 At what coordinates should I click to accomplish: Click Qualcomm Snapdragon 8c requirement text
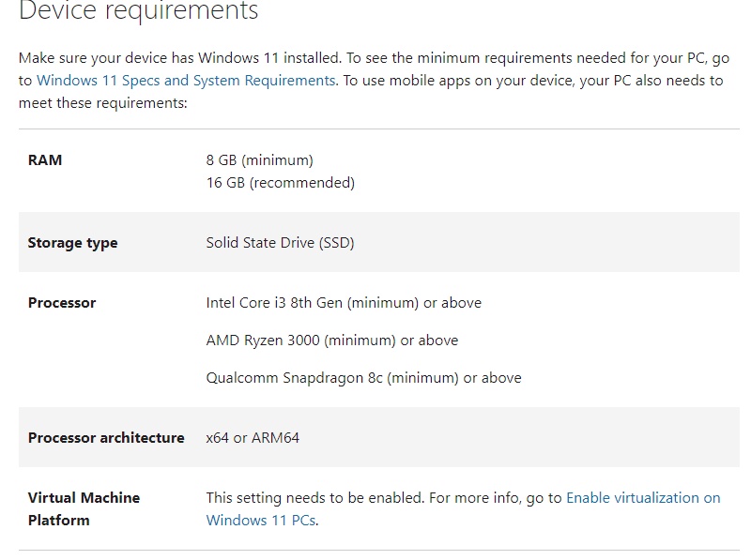[x=364, y=378]
